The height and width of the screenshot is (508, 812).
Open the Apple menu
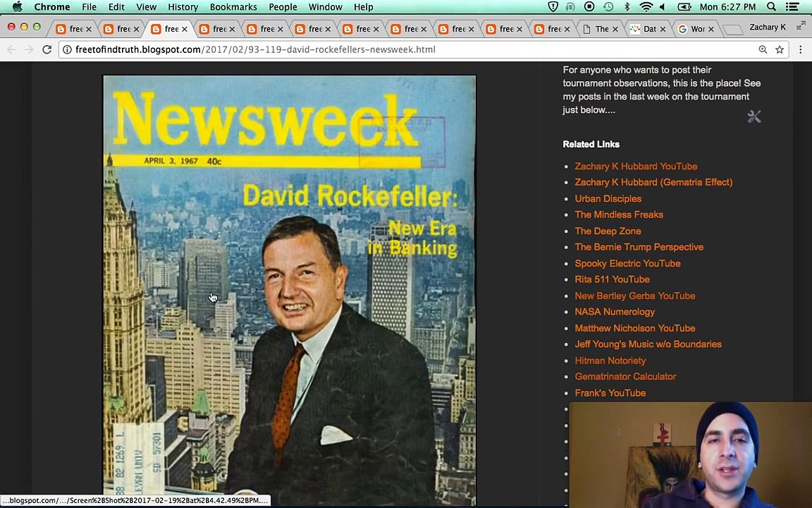[x=17, y=7]
